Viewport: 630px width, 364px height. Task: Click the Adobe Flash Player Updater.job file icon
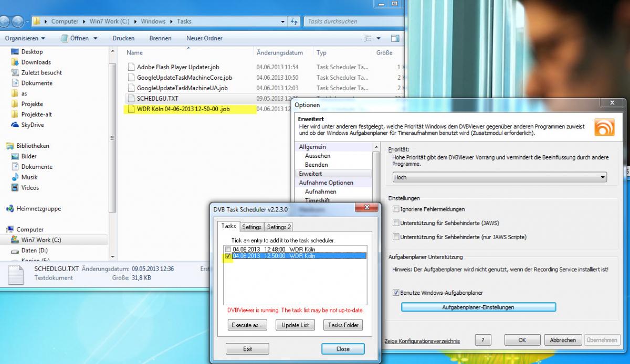[x=132, y=67]
